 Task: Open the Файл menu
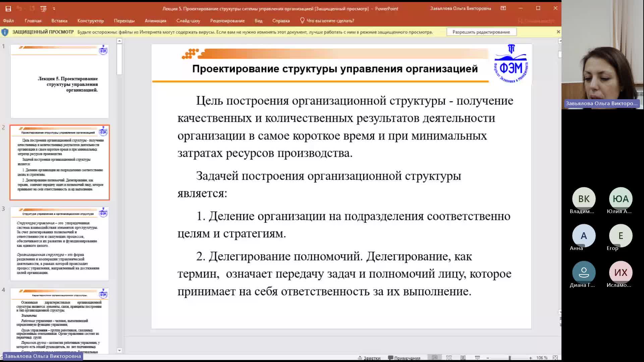click(x=8, y=21)
